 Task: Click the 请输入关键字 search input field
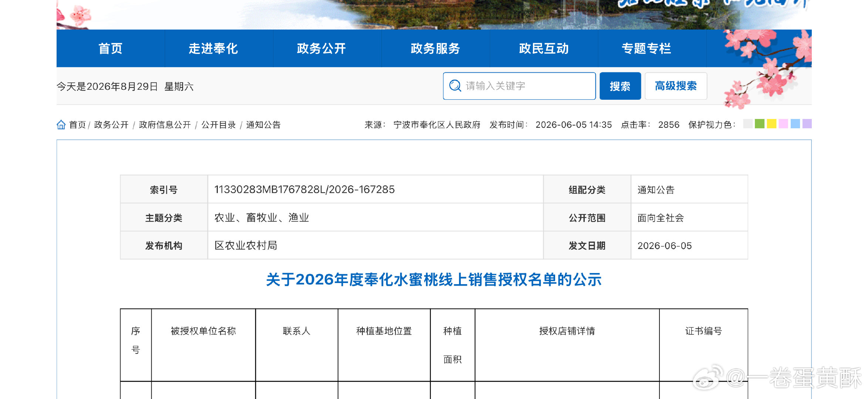click(519, 86)
